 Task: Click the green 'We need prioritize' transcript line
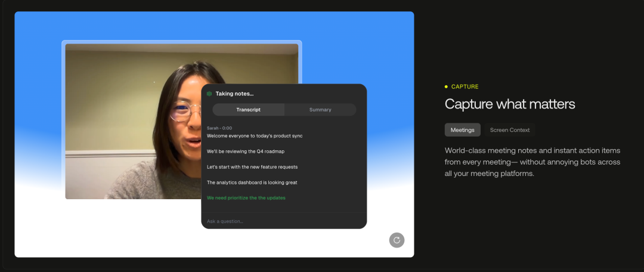point(246,198)
